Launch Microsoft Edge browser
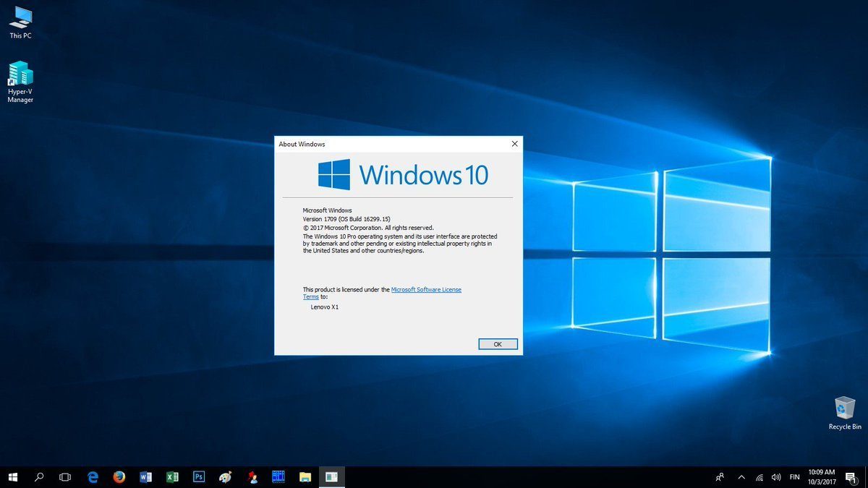This screenshot has width=868, height=488. pyautogui.click(x=92, y=477)
